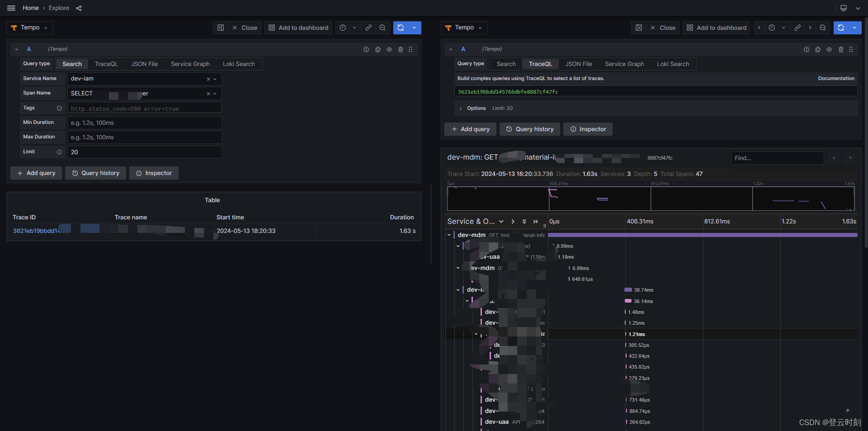
Task: Delete right pane query A
Action: [x=841, y=49]
